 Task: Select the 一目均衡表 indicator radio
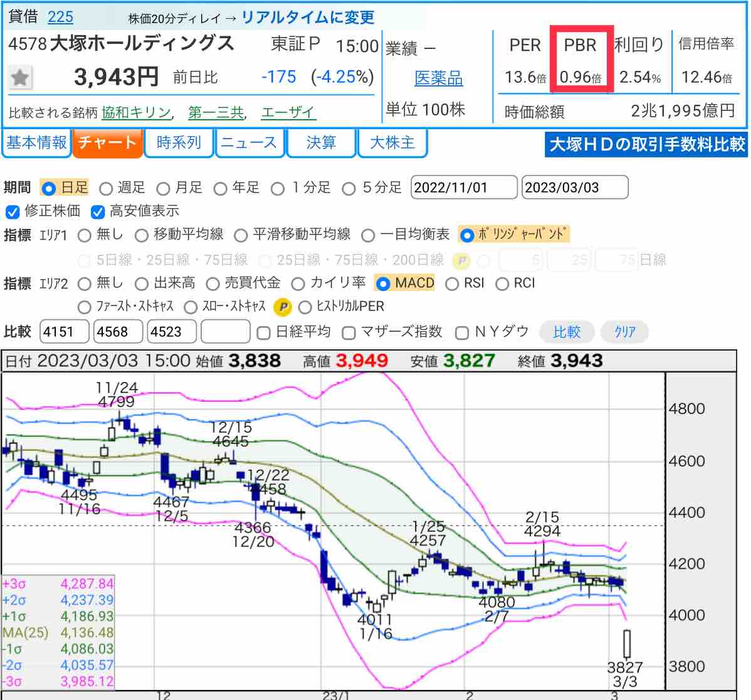coord(368,235)
